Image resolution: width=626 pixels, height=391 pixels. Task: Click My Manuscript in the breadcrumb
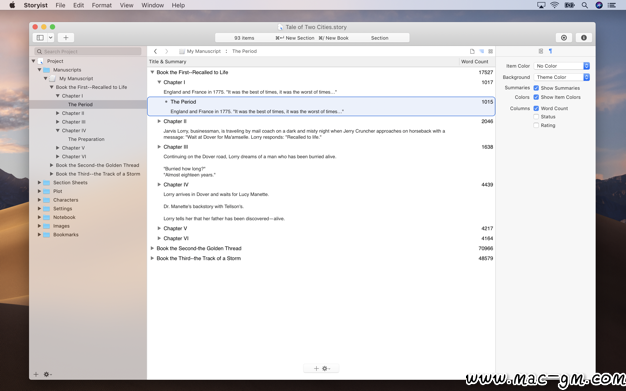pyautogui.click(x=204, y=51)
